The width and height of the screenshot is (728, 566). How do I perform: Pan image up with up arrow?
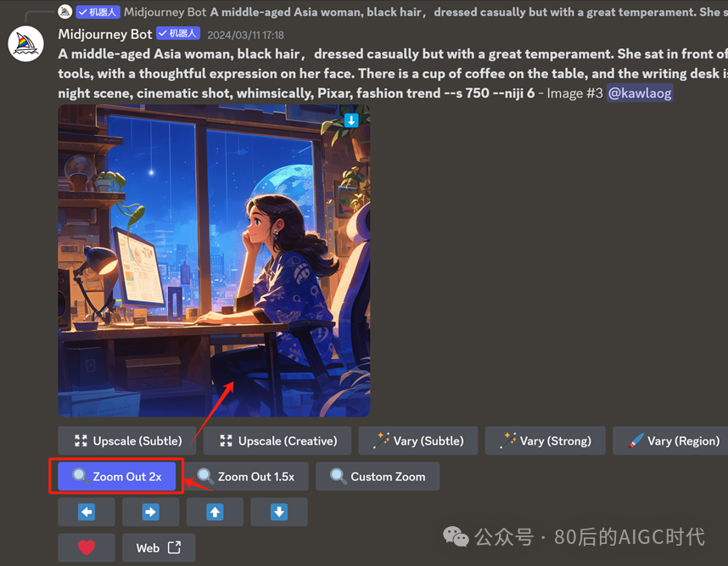(x=215, y=513)
